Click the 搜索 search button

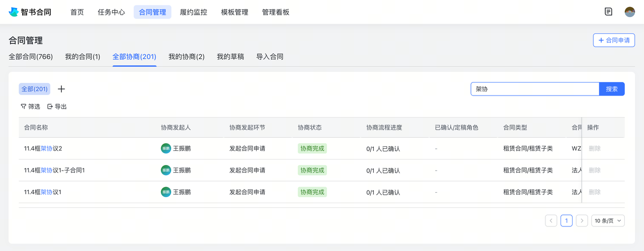click(612, 89)
